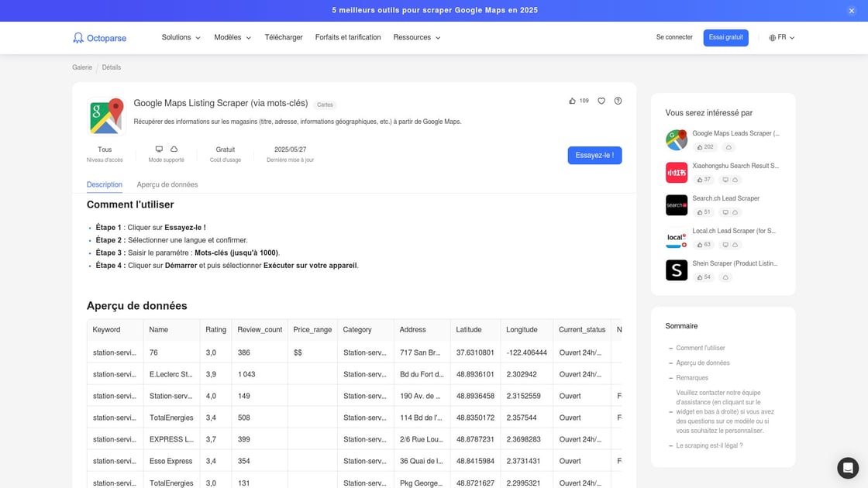Image resolution: width=868 pixels, height=488 pixels.
Task: Close the top promotional banner
Action: (x=852, y=11)
